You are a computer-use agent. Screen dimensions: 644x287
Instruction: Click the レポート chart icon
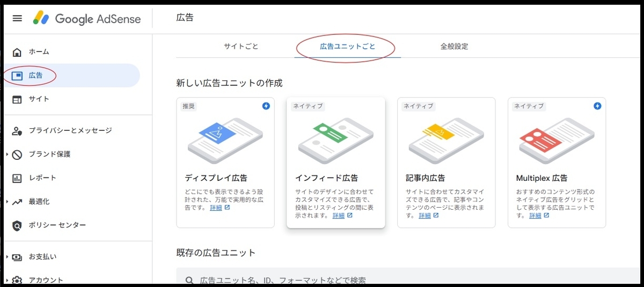click(x=17, y=178)
